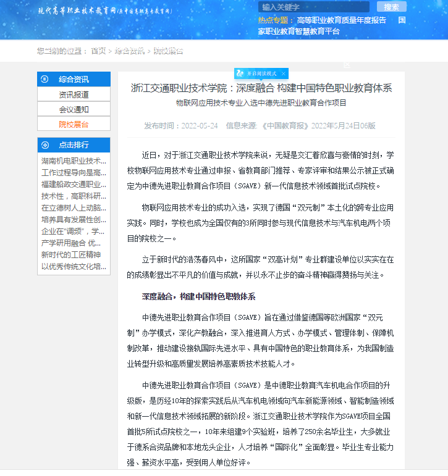
Task: Select 资讯报道 in the sidebar menu
Action: [74, 94]
